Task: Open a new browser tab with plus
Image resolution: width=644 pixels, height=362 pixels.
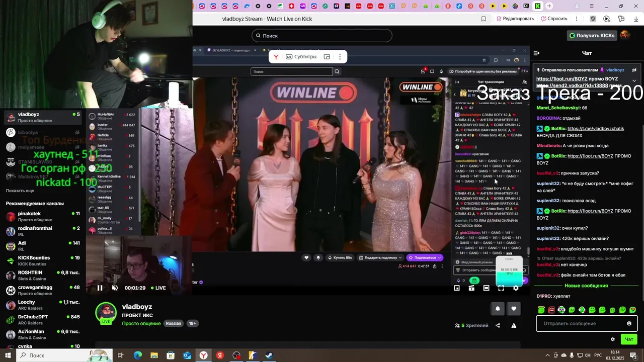Action: (x=549, y=6)
